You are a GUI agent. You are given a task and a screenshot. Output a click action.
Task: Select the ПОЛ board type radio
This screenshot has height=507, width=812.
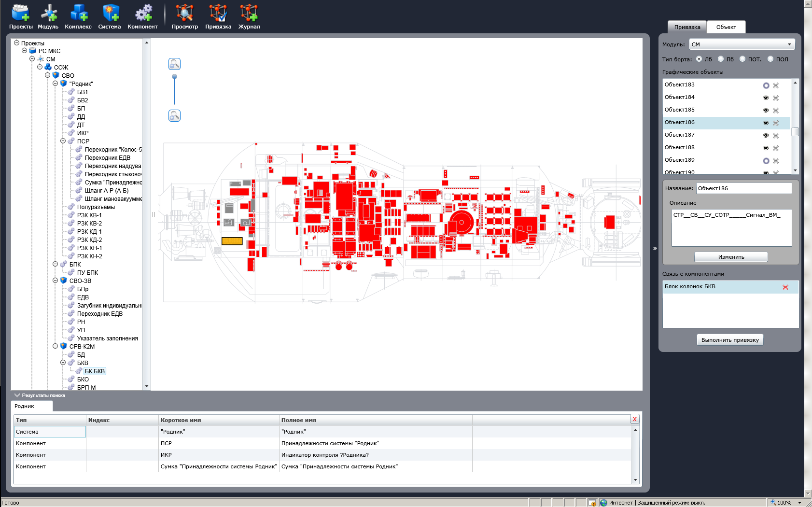(x=770, y=59)
